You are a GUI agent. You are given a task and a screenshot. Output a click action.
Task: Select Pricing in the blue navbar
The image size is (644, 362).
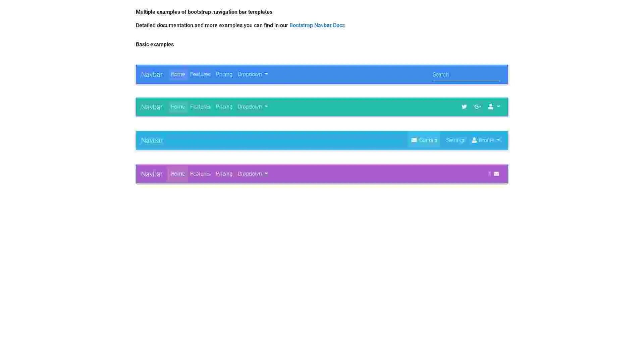pos(224,74)
